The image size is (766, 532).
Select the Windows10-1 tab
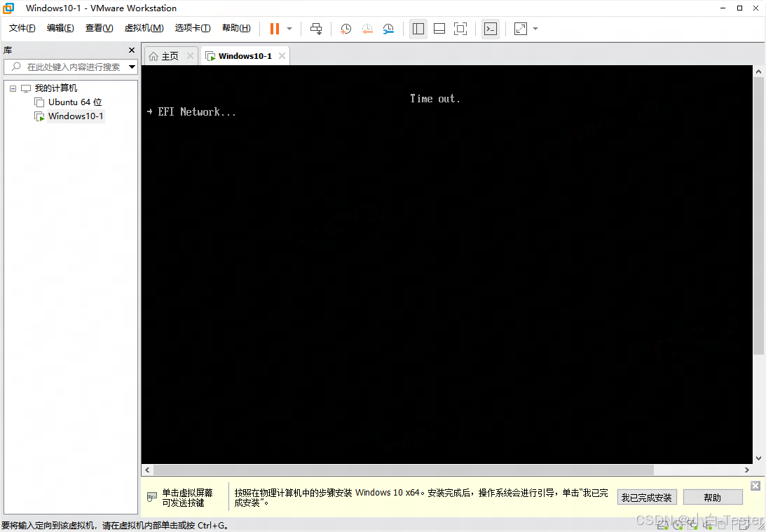click(x=245, y=56)
